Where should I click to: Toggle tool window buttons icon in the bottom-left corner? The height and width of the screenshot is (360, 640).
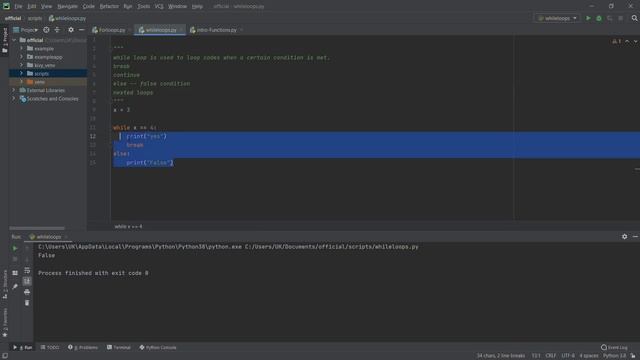5,356
